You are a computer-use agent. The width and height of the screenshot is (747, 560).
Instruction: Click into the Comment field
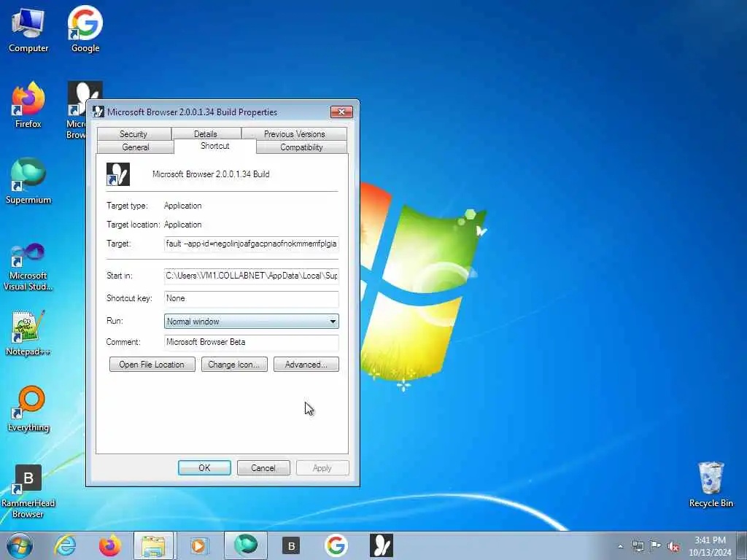(x=251, y=343)
